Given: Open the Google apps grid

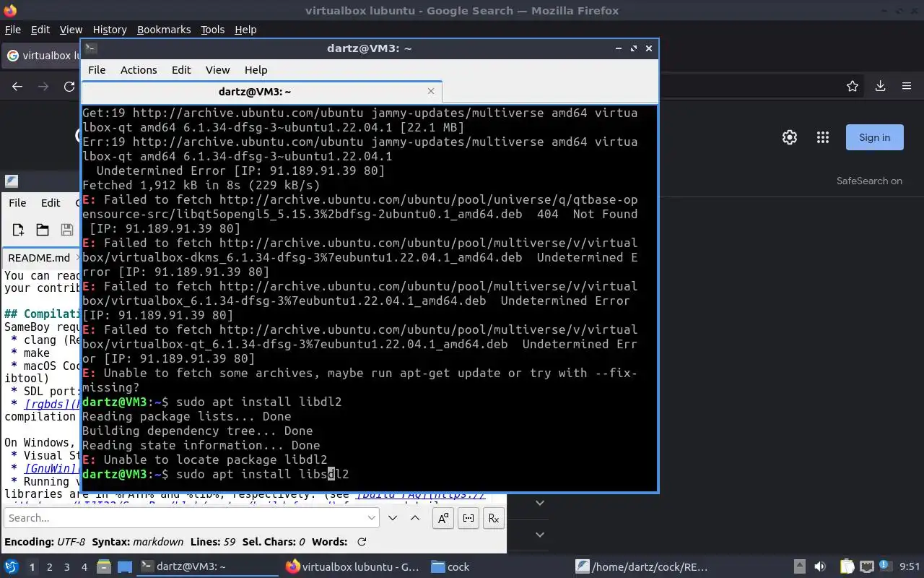Looking at the screenshot, I should tap(822, 137).
